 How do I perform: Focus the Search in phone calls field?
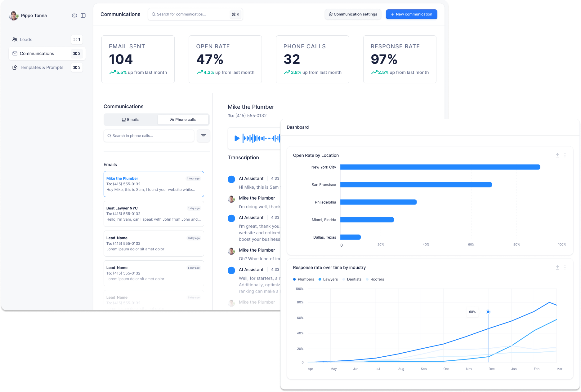149,136
